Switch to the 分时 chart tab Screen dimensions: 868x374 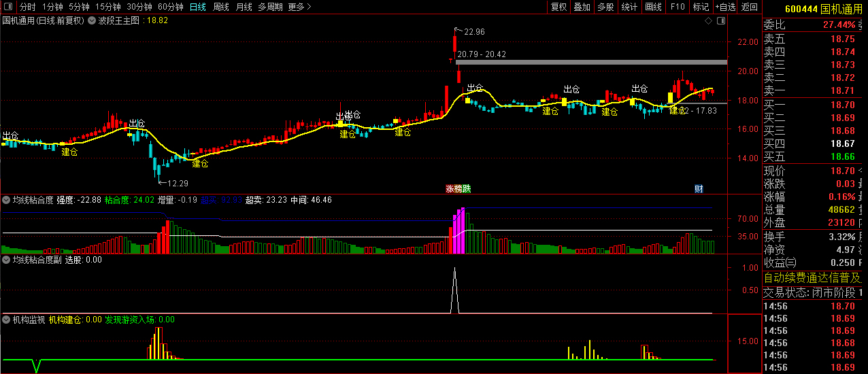(x=27, y=7)
